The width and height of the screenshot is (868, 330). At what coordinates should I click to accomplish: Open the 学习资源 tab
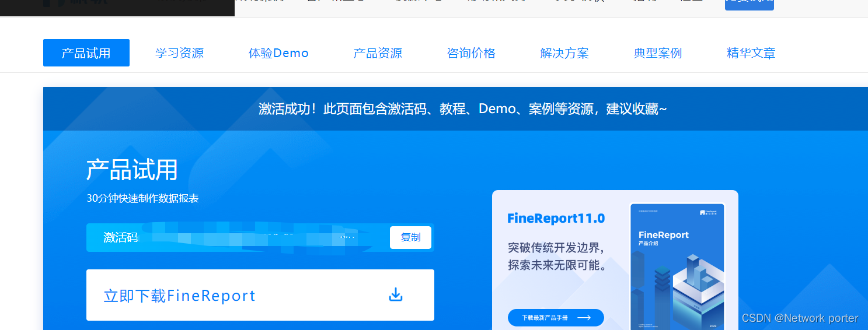click(179, 53)
